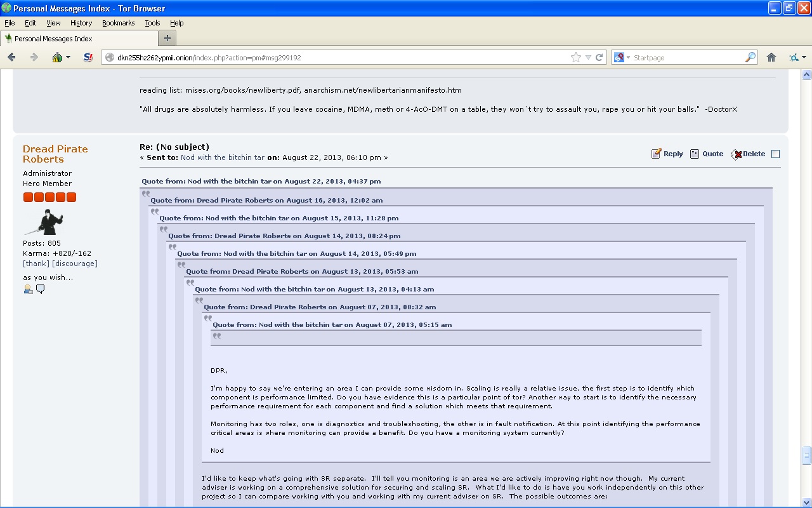Screen dimensions: 812x508
Task: Click the [thank] karma link
Action: (36, 264)
